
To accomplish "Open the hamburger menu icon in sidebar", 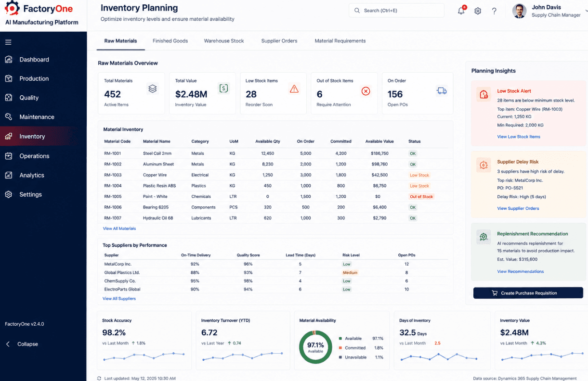I will coord(8,42).
